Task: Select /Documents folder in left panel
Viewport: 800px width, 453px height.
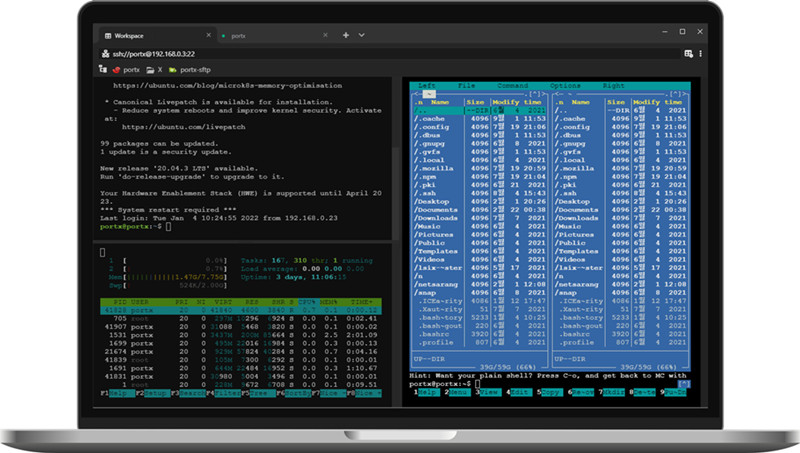Action: point(436,208)
